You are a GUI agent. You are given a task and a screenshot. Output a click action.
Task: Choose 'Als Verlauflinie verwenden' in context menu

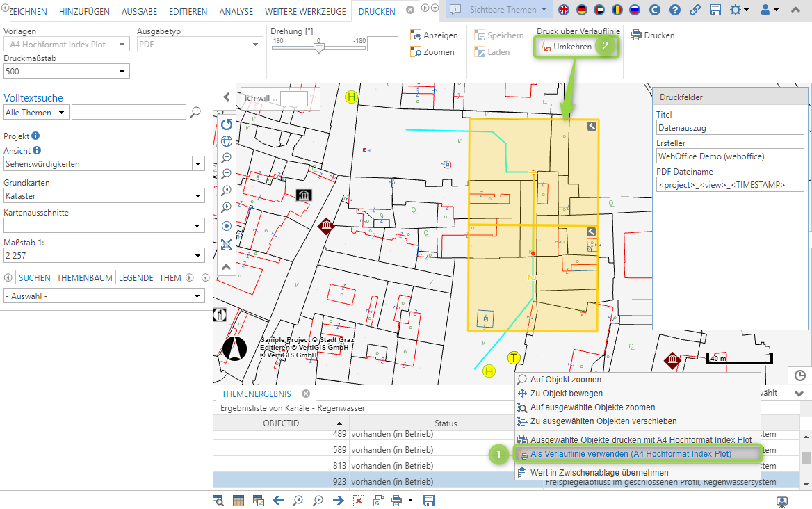pyautogui.click(x=631, y=454)
